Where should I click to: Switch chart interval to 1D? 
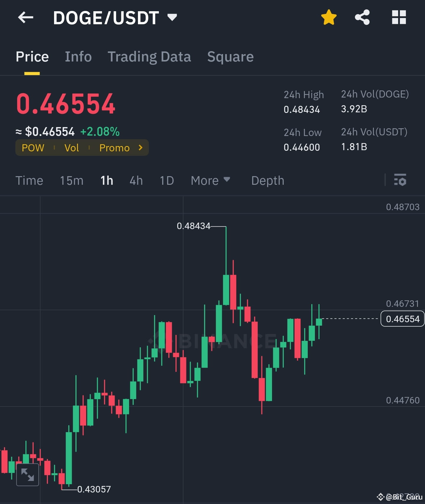166,180
